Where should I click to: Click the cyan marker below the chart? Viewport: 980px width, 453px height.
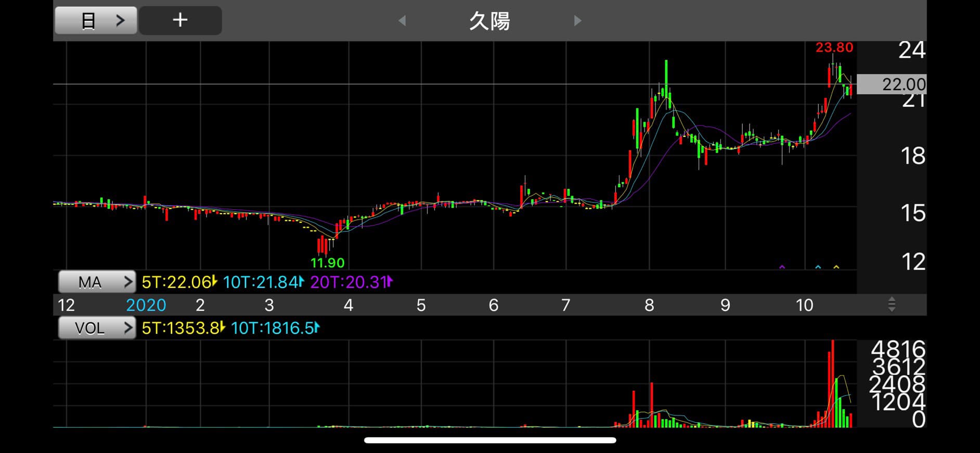(818, 267)
